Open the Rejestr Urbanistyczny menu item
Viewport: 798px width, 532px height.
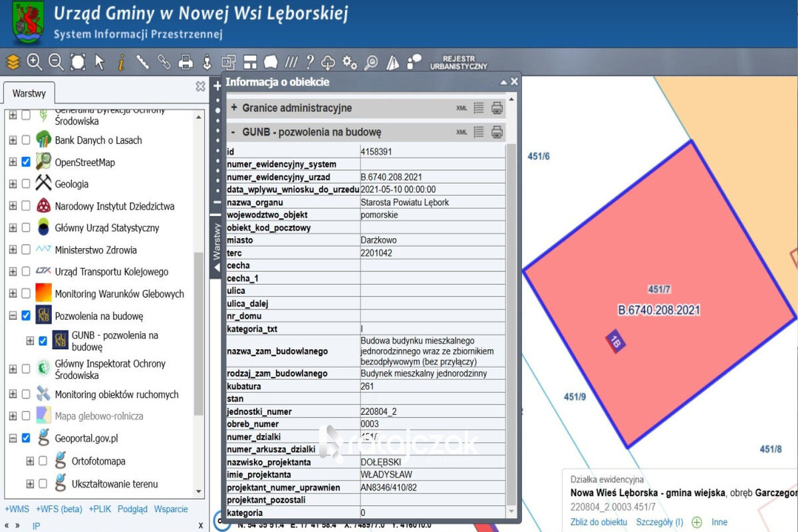click(459, 63)
